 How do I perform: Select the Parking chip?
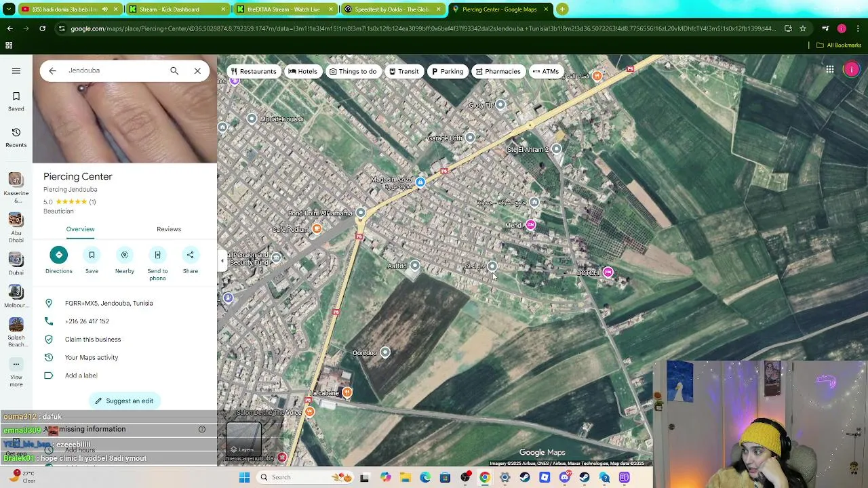(x=448, y=71)
